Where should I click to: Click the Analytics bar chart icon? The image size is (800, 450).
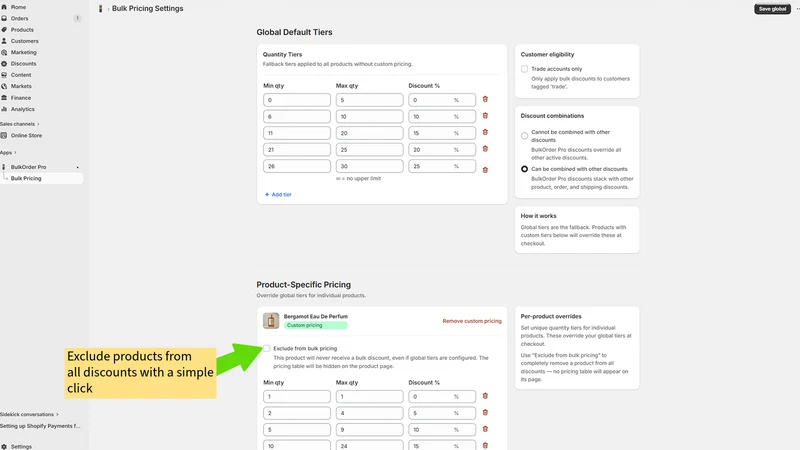coord(4,109)
